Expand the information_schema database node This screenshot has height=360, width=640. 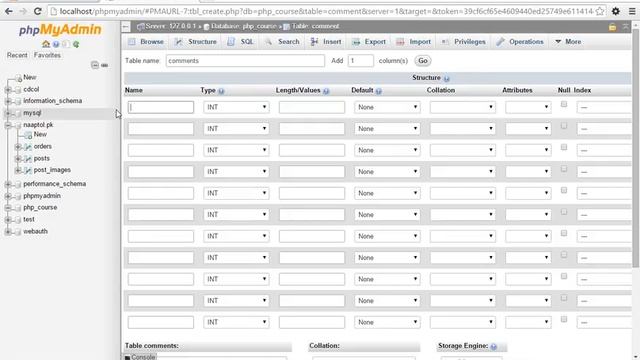(x=8, y=101)
